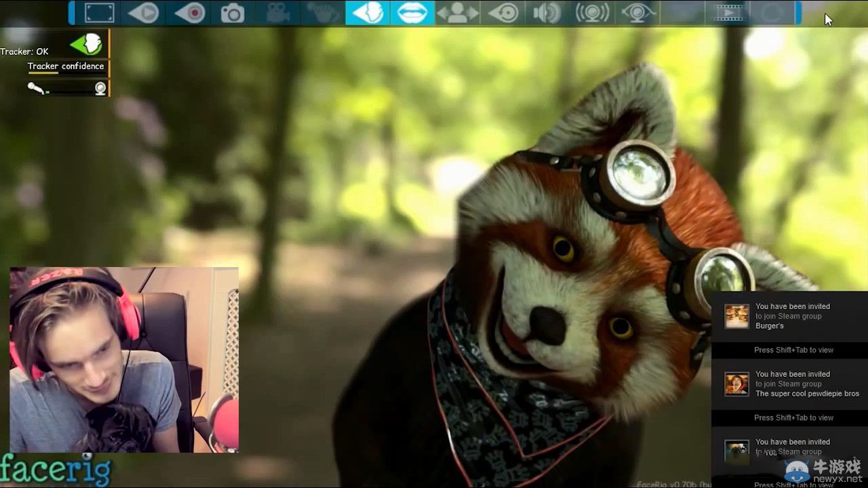This screenshot has width=868, height=488.
Task: Click the left blue toolbar edge handle
Action: pos(72,13)
